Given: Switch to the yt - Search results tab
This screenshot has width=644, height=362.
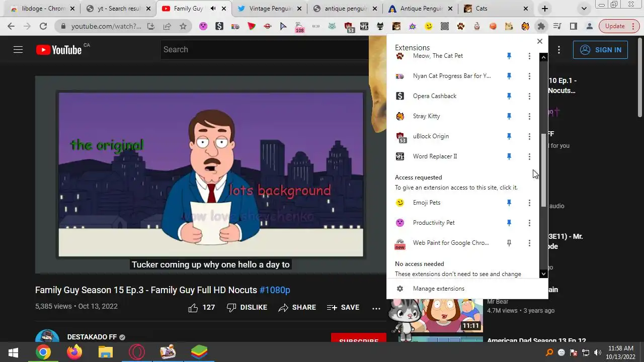Looking at the screenshot, I should (118, 9).
